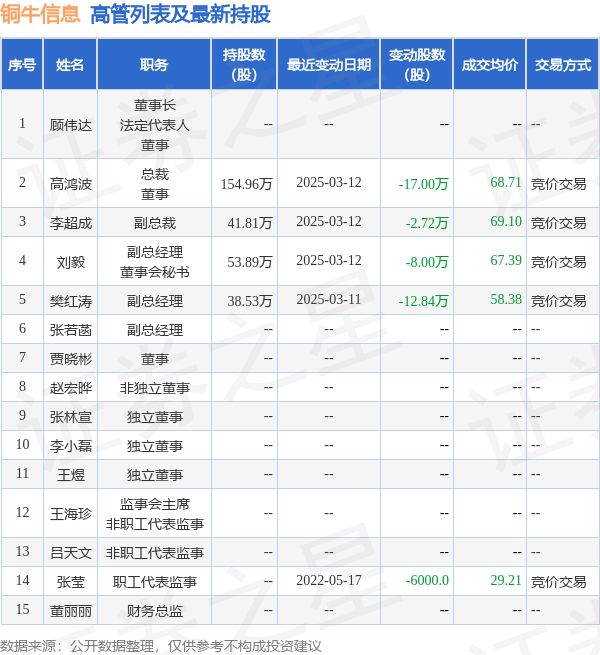Click the 姓名 column header
Image resolution: width=600 pixels, height=655 pixels.
[70, 65]
